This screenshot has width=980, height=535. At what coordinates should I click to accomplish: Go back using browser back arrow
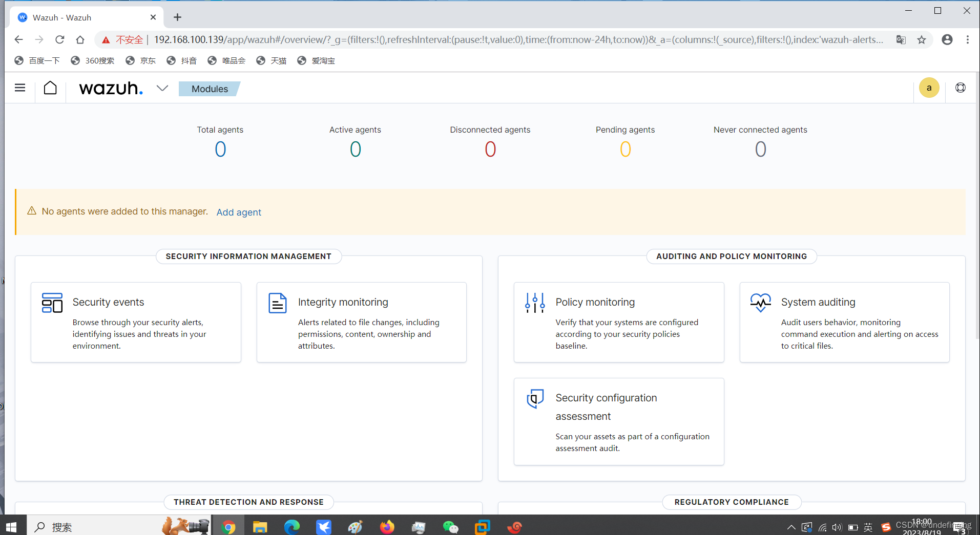coord(18,39)
